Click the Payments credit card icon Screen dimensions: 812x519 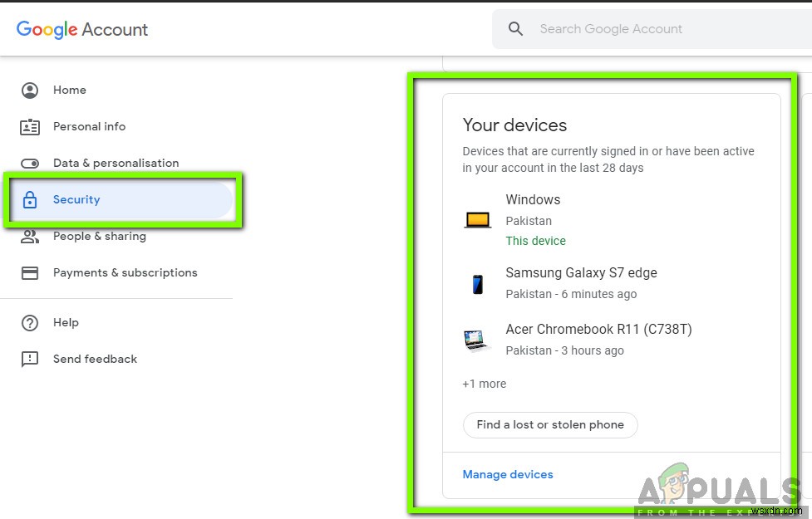tap(30, 273)
